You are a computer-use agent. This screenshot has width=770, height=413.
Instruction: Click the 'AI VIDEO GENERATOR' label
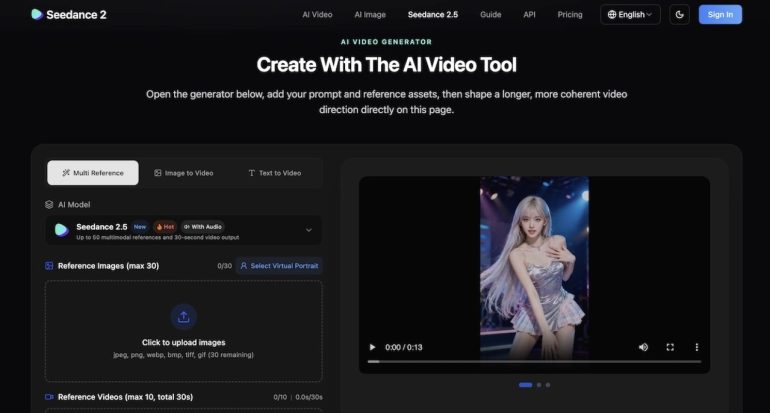point(386,42)
